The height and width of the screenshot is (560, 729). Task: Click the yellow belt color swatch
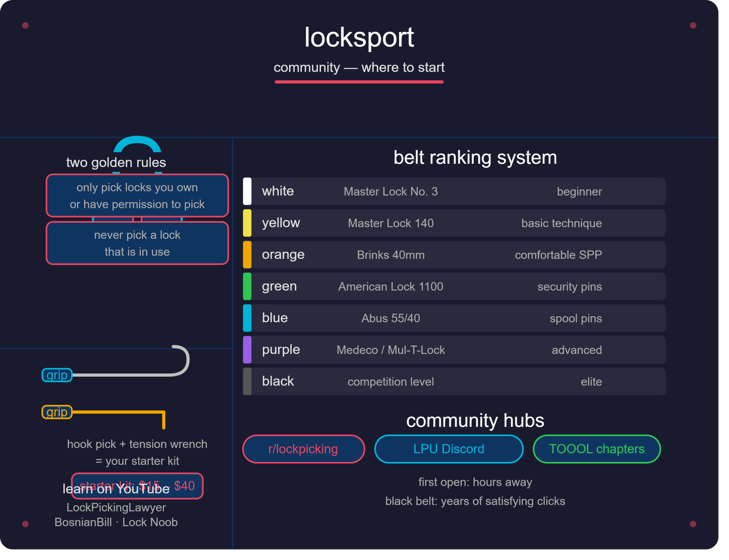(x=247, y=223)
